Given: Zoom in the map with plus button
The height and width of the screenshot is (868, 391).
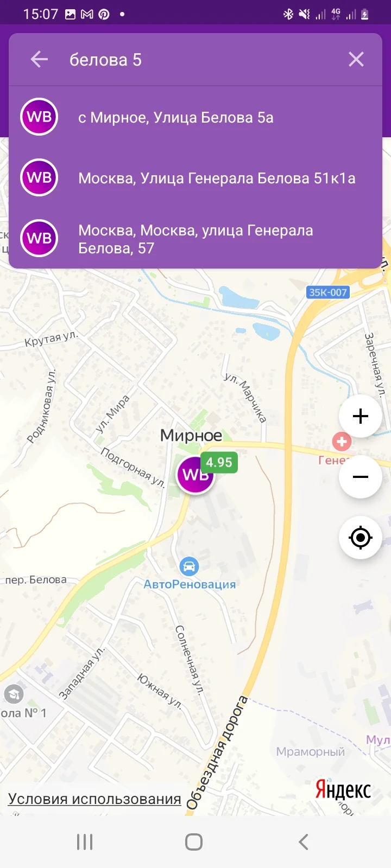Looking at the screenshot, I should (x=361, y=416).
